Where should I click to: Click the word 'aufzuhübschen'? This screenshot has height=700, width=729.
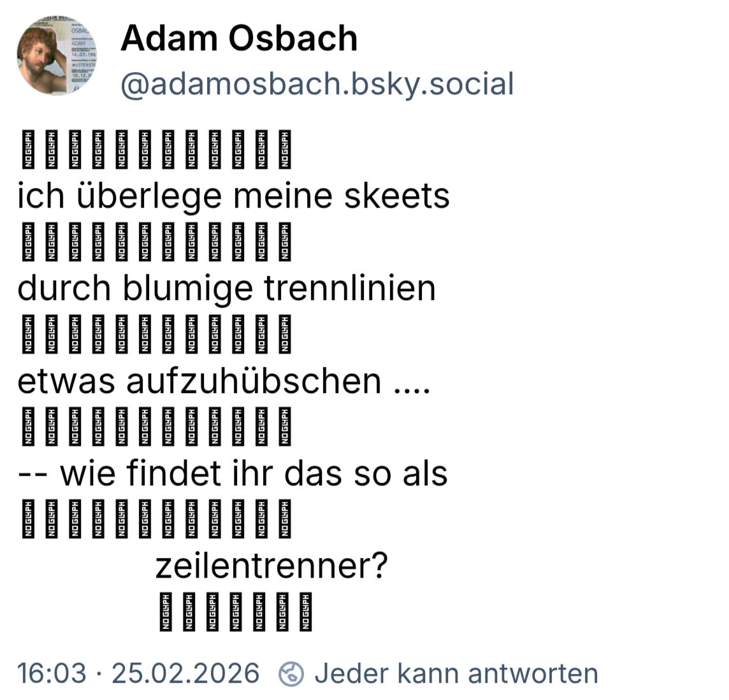coord(254,381)
